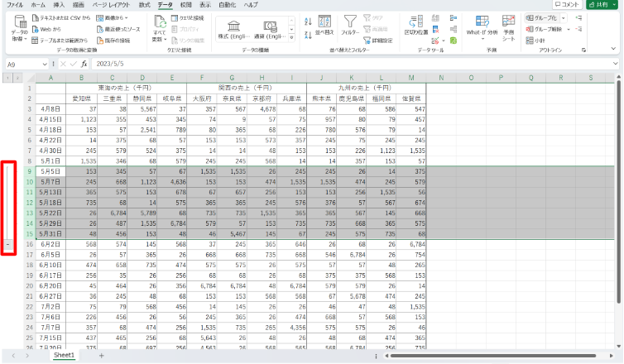624x364 pixels.
Task: Click the Name Box showing A9
Action: click(x=23, y=64)
